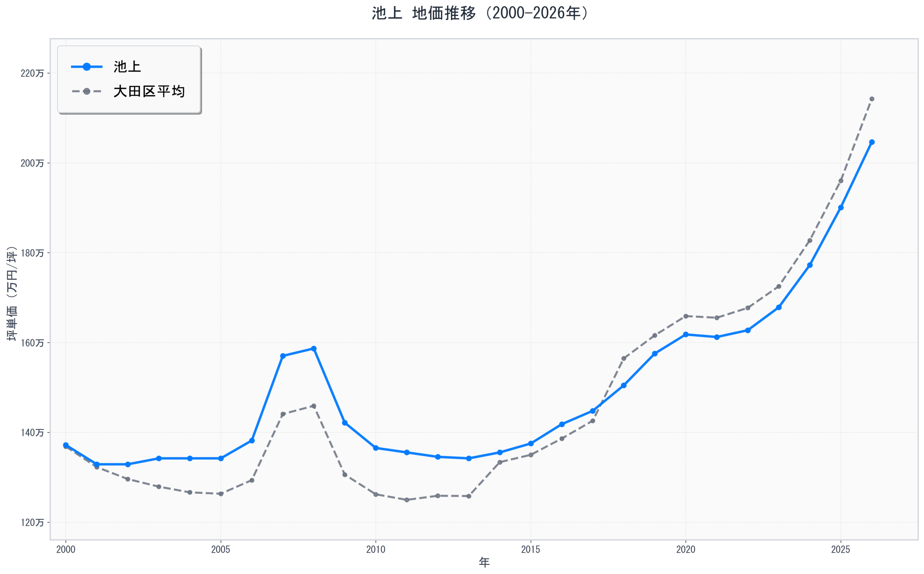
Task: Select the 池上 data point for 2025
Action: [841, 208]
